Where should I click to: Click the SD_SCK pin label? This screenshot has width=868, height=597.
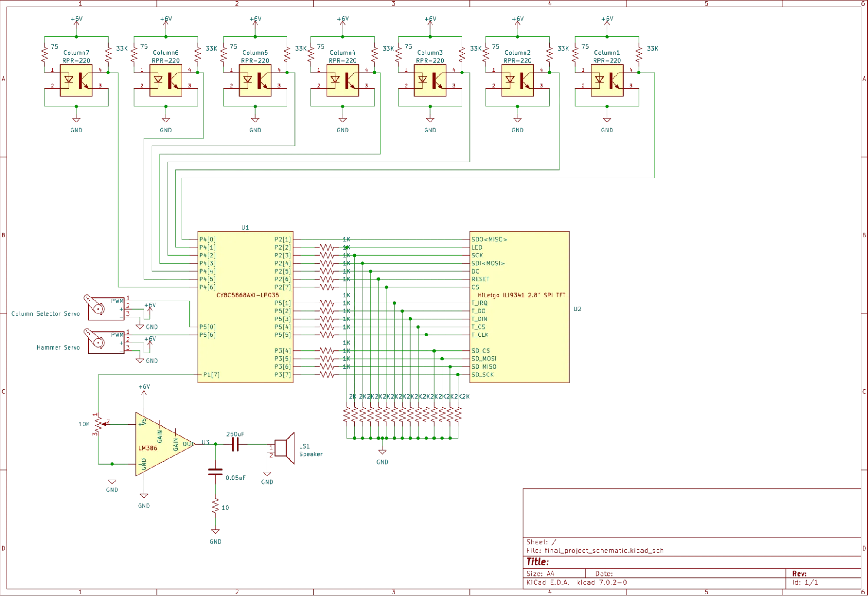click(x=483, y=375)
